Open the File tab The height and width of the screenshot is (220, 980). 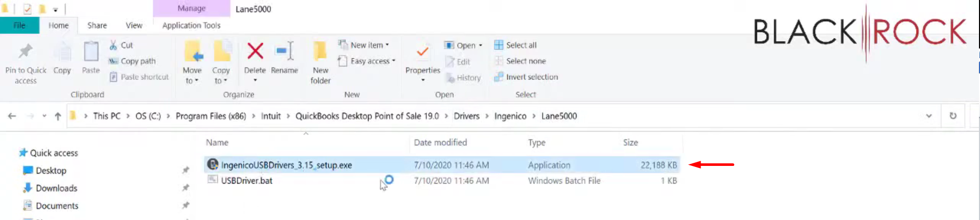coord(19,25)
